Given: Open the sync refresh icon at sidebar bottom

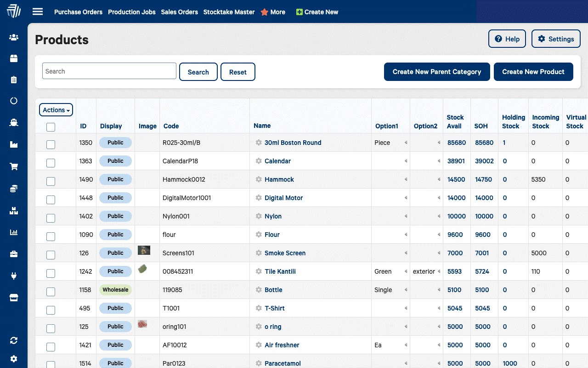Looking at the screenshot, I should click(x=13, y=340).
